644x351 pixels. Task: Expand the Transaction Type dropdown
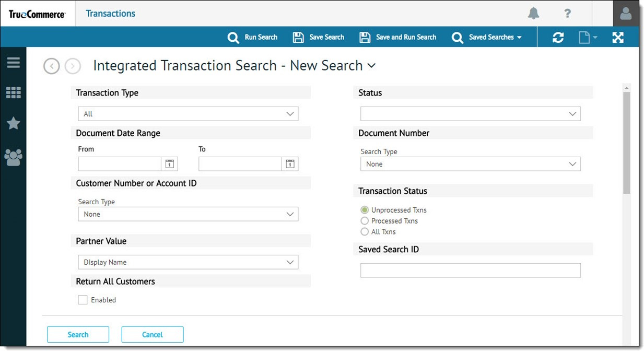click(188, 114)
